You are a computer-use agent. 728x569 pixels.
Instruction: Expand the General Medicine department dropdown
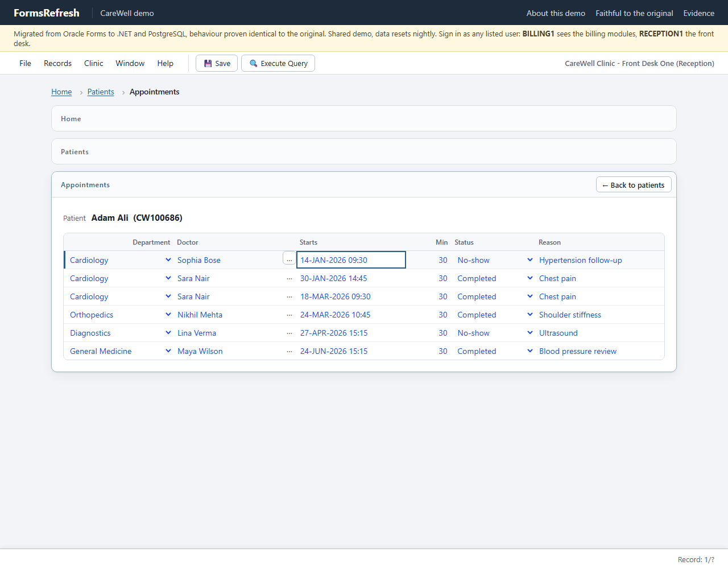tap(168, 351)
